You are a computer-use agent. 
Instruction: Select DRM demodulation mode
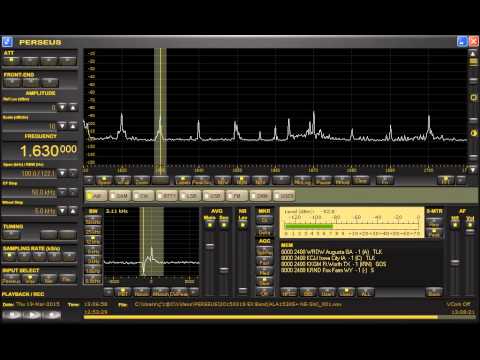coord(261,196)
